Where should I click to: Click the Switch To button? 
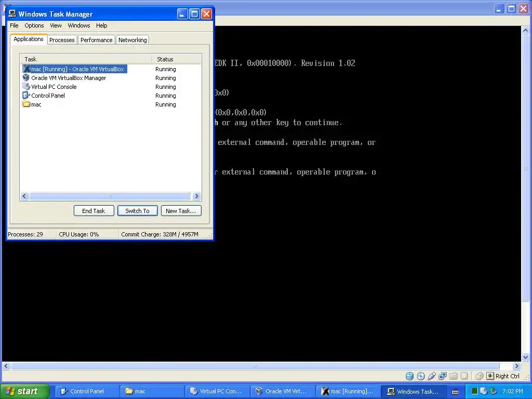tap(137, 211)
